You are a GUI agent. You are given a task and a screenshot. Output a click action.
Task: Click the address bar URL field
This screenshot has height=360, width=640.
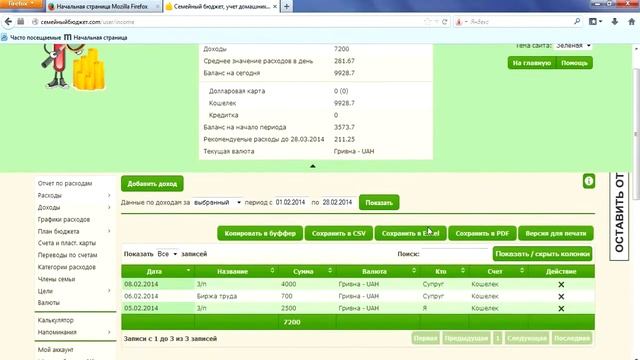[229, 22]
